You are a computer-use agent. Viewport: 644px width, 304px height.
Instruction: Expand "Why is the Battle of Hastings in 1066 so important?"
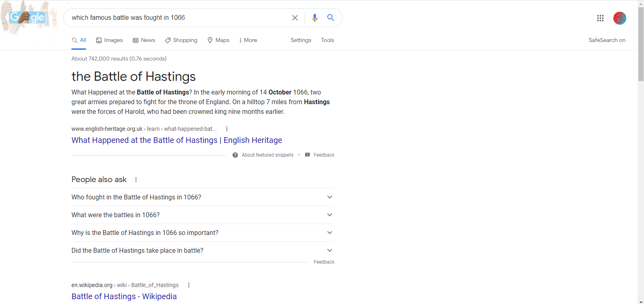click(203, 233)
